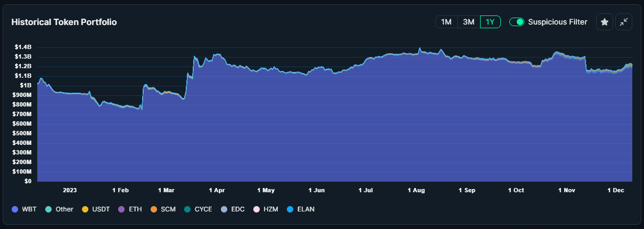Switch to the 3M time range
Image resolution: width=644 pixels, height=229 pixels.
coord(468,22)
